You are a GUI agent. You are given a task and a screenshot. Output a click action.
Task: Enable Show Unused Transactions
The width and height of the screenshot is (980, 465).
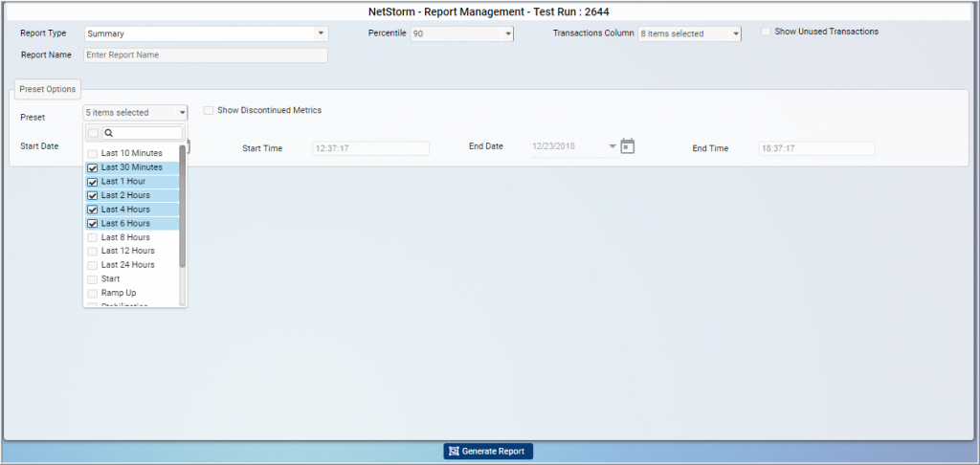[x=766, y=32]
